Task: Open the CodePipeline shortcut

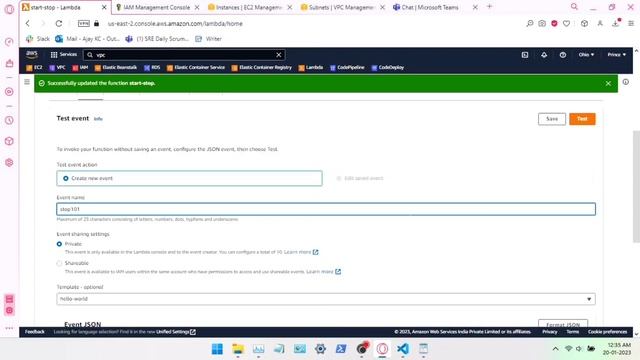Action: [x=347, y=67]
